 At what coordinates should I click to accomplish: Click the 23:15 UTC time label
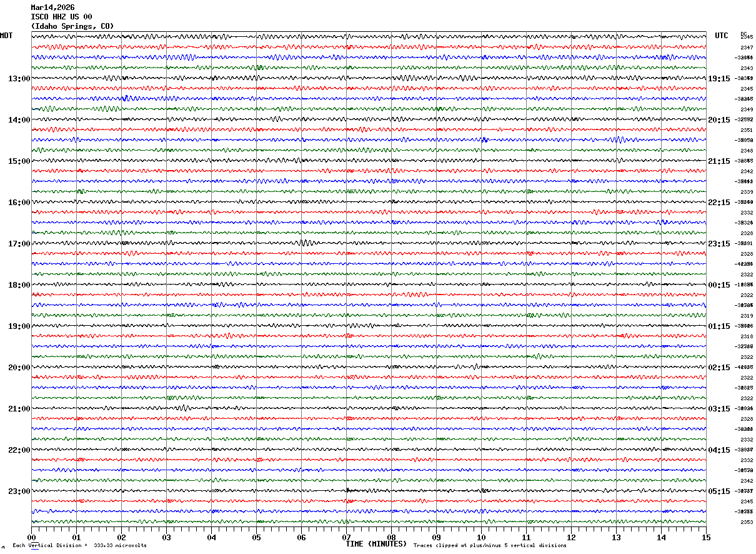[719, 244]
